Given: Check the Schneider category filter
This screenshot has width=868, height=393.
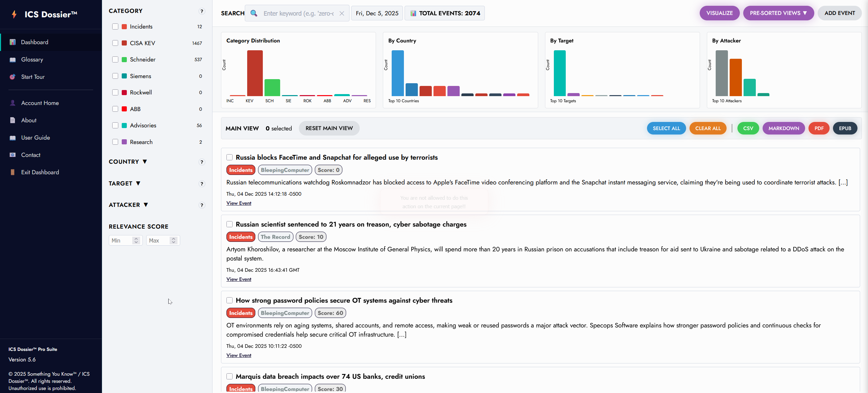Looking at the screenshot, I should (115, 59).
